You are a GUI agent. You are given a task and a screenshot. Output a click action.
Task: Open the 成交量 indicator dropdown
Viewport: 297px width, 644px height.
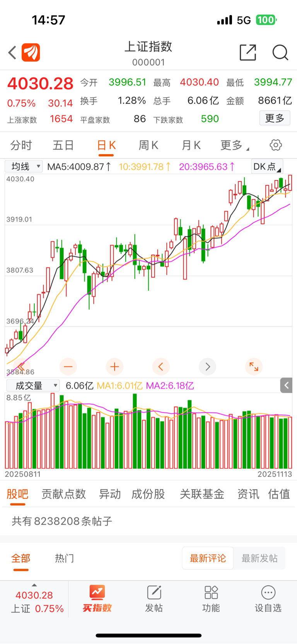(33, 386)
